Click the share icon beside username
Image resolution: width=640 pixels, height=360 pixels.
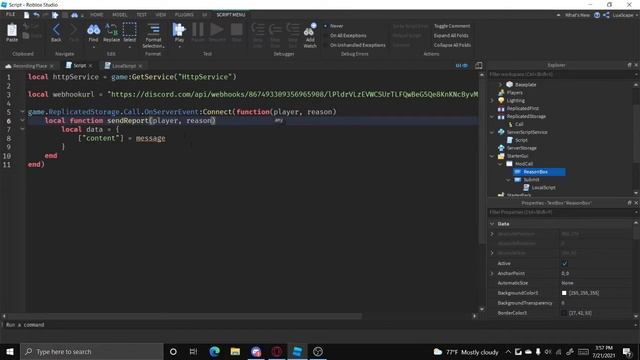pos(606,15)
